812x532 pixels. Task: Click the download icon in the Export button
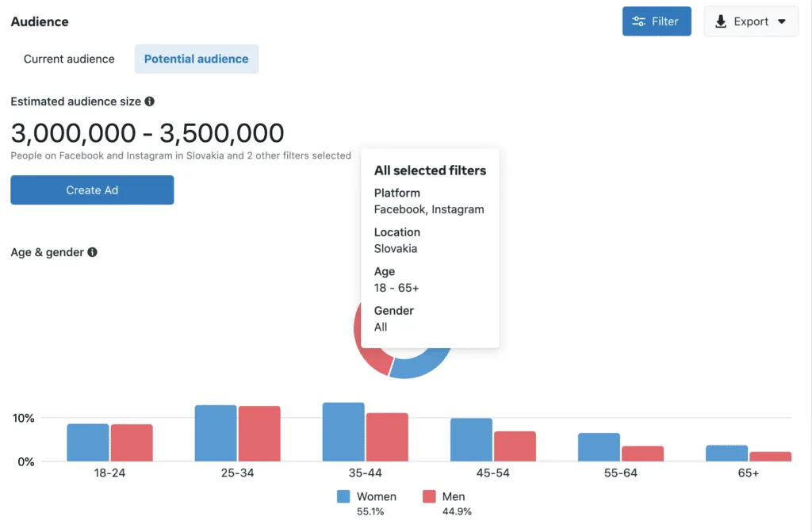pos(721,21)
